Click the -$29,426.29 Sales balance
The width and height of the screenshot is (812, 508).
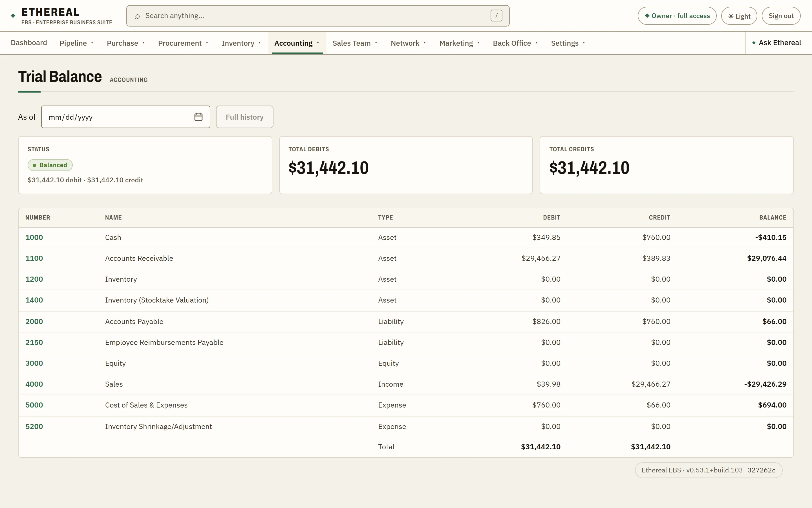[x=765, y=384]
